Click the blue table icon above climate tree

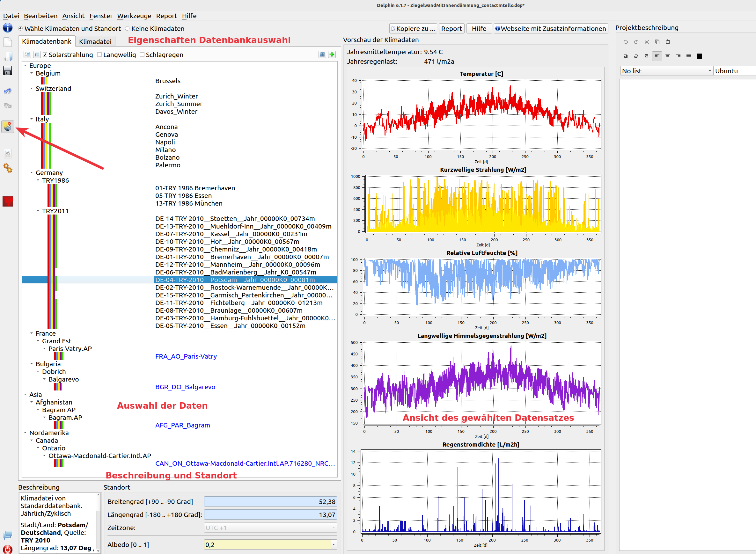322,54
